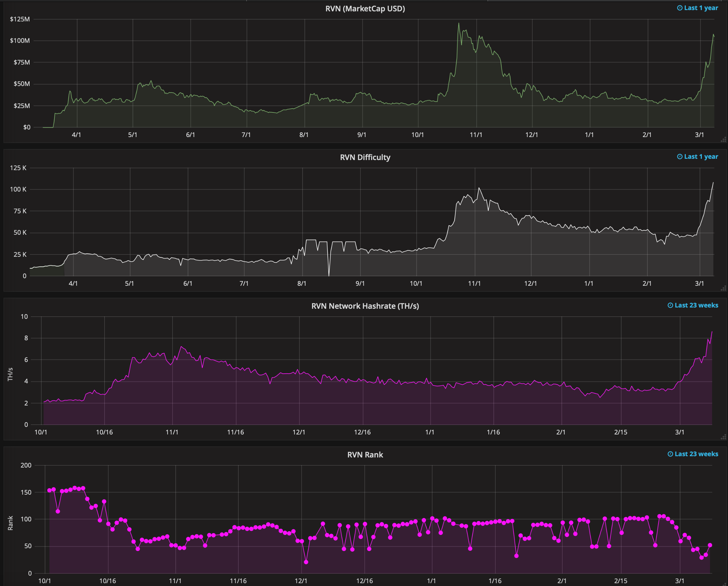Click the 7/1 x-axis label in MarketCap panel
This screenshot has width=728, height=586.
coord(246,135)
